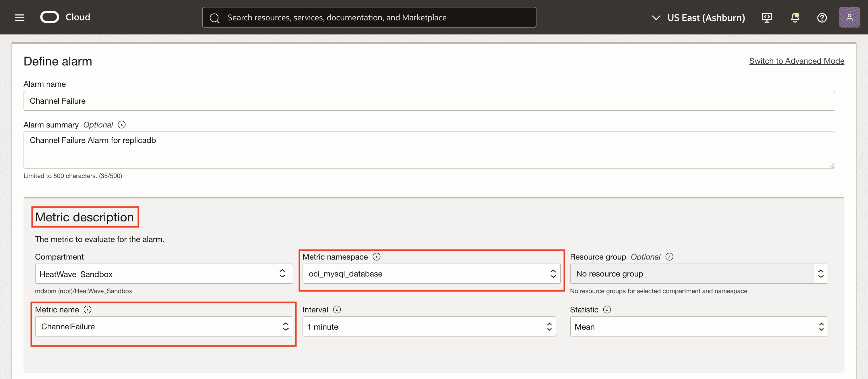Click the info icon next to Alarm summary
The image size is (868, 379).
(x=121, y=124)
